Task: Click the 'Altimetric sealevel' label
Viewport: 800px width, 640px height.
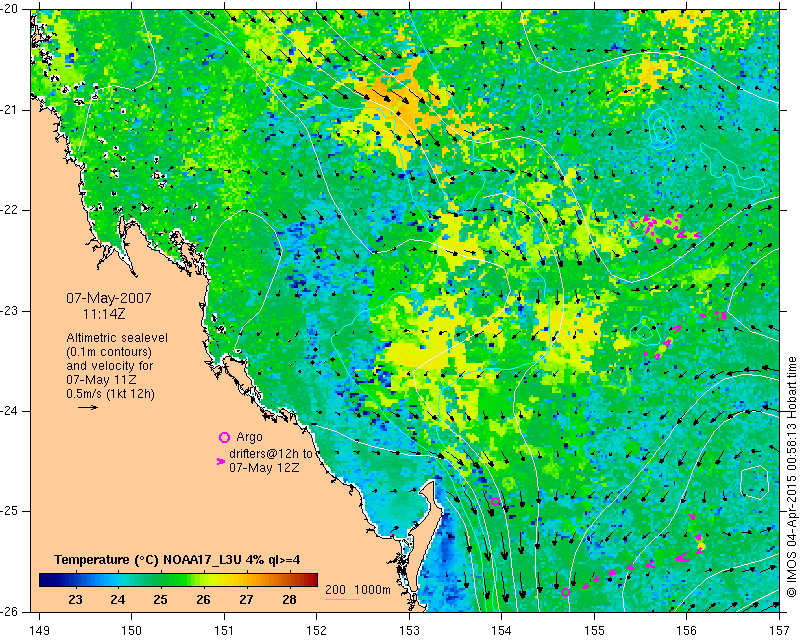Action: pos(117,338)
